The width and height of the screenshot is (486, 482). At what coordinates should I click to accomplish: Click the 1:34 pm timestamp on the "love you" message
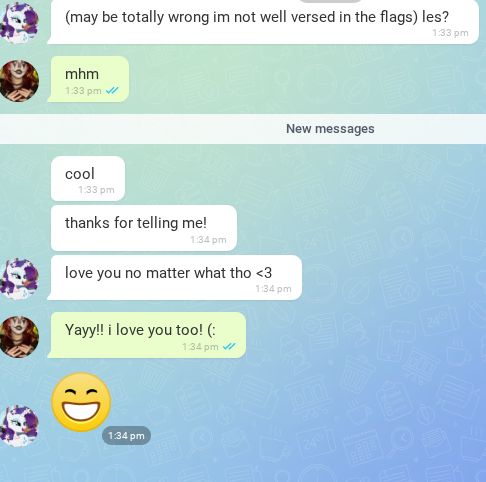pos(273,289)
